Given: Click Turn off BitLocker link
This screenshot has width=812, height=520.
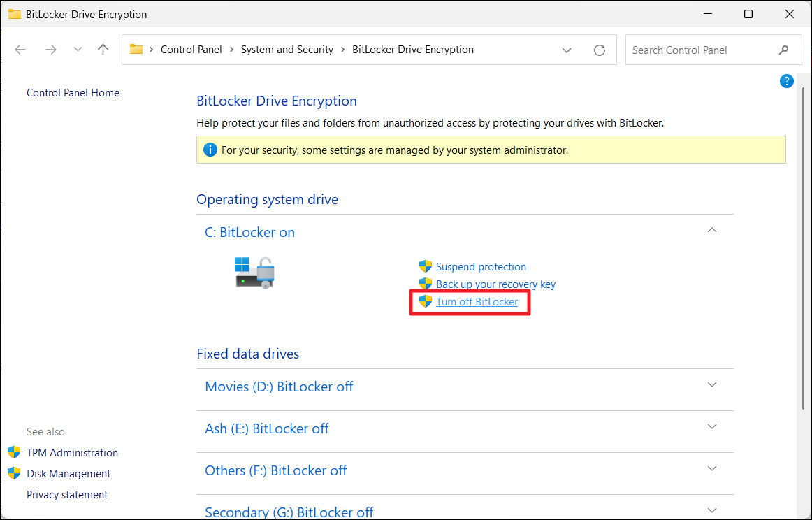Looking at the screenshot, I should (x=477, y=302).
